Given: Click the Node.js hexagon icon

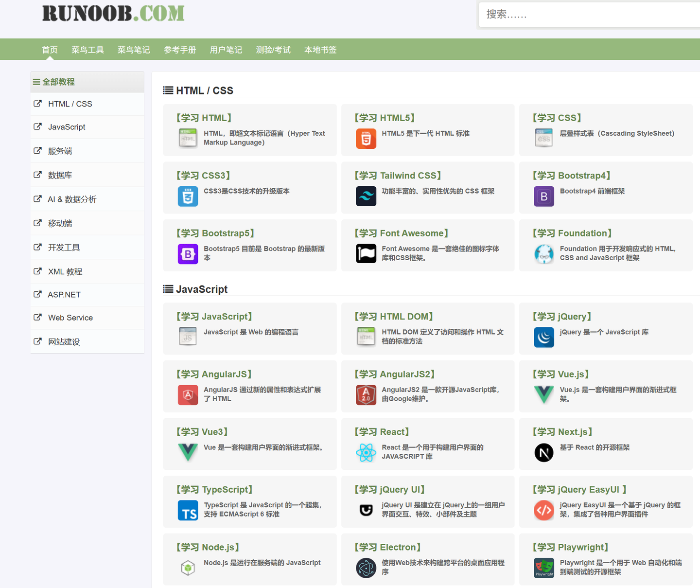Looking at the screenshot, I should pos(188,568).
